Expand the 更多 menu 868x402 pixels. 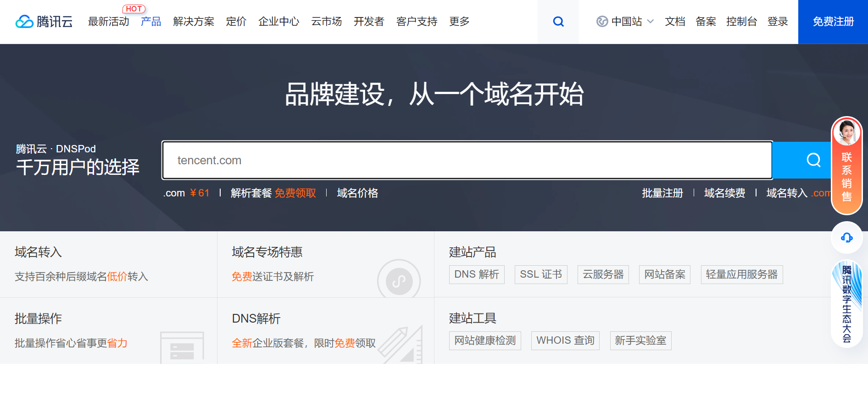459,22
